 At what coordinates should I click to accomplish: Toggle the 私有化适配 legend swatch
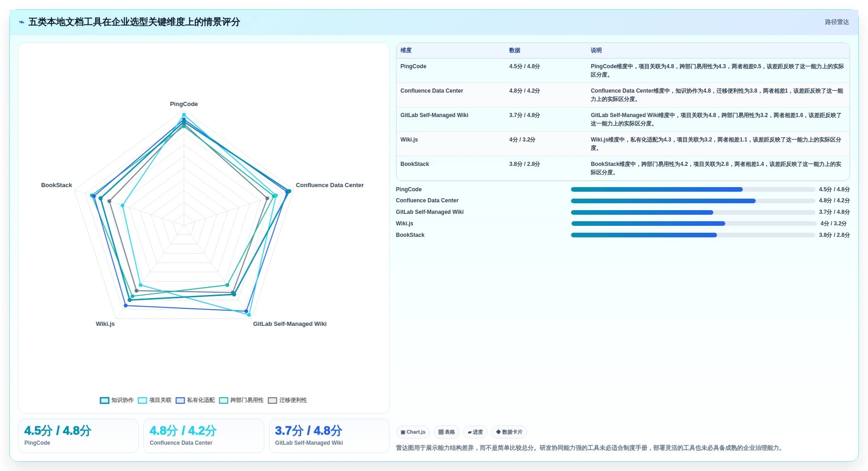point(180,400)
